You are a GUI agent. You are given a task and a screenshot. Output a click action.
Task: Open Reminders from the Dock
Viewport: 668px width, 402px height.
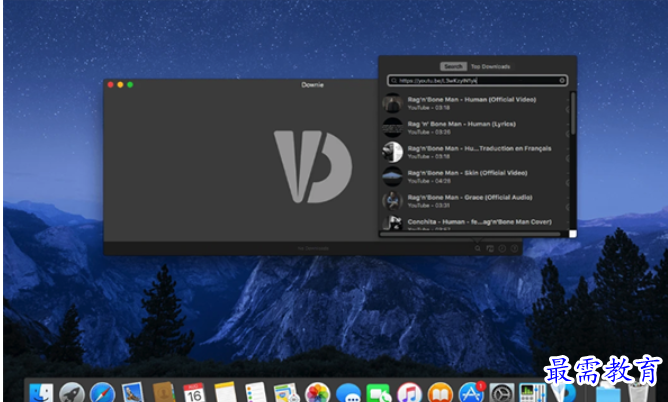click(256, 393)
